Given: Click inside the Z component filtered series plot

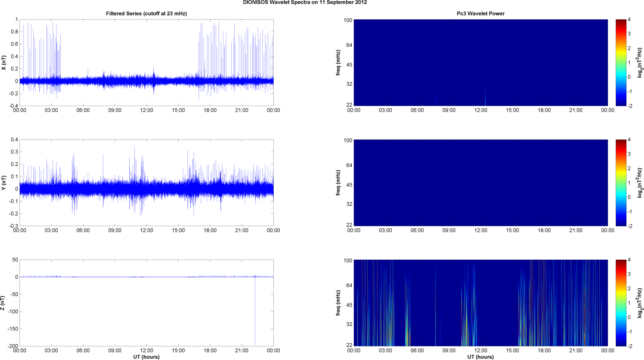Looking at the screenshot, I should click(x=147, y=303).
